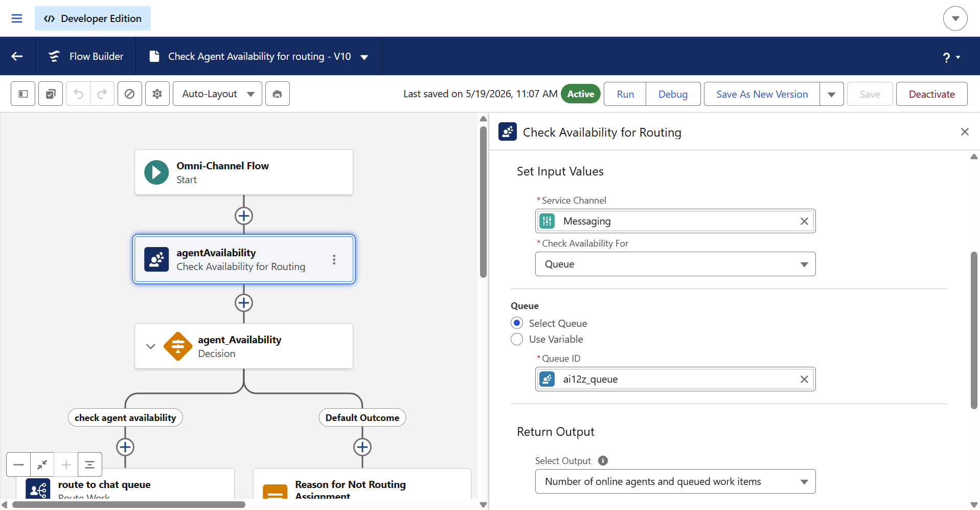This screenshot has height=510, width=980.
Task: Open the help question mark menu
Action: pos(951,57)
